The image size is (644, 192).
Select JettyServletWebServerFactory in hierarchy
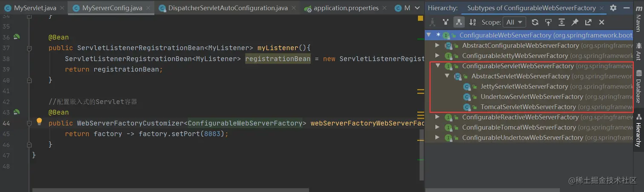point(524,86)
